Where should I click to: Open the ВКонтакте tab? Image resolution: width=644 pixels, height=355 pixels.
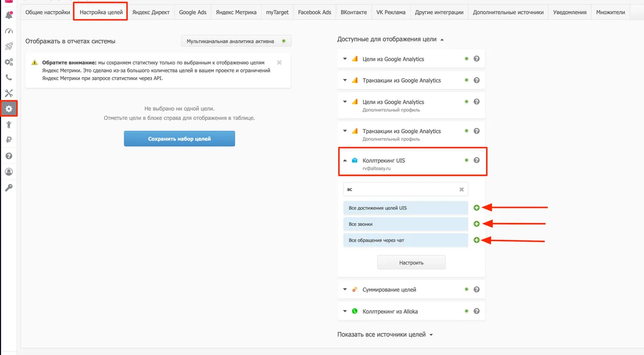354,12
